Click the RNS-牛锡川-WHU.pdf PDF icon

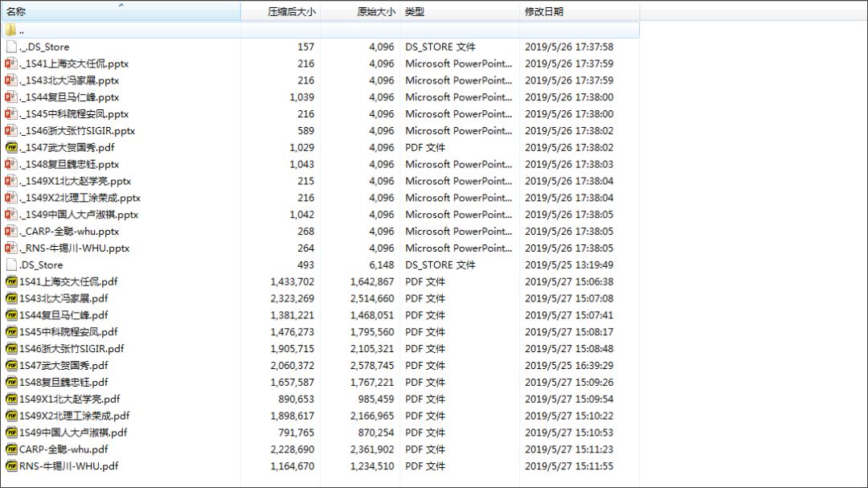pos(11,465)
